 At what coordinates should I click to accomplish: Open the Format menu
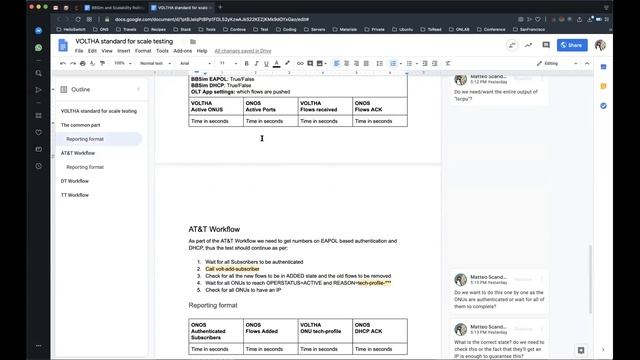[143, 51]
